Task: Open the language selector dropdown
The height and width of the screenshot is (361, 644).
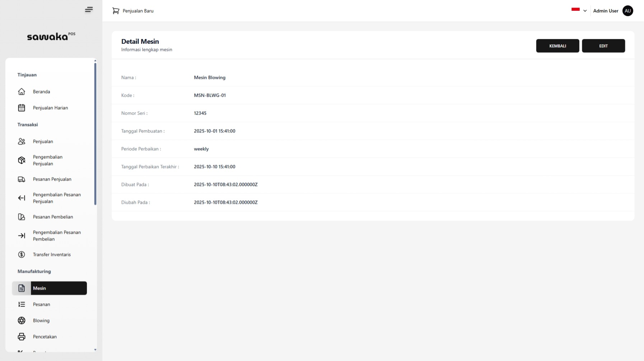Action: click(x=585, y=11)
